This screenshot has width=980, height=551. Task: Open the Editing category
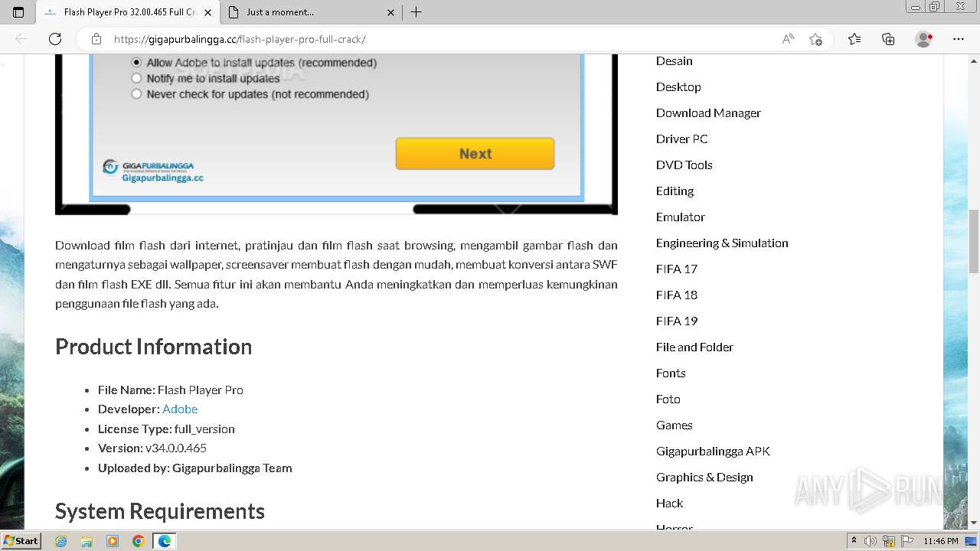tap(675, 191)
